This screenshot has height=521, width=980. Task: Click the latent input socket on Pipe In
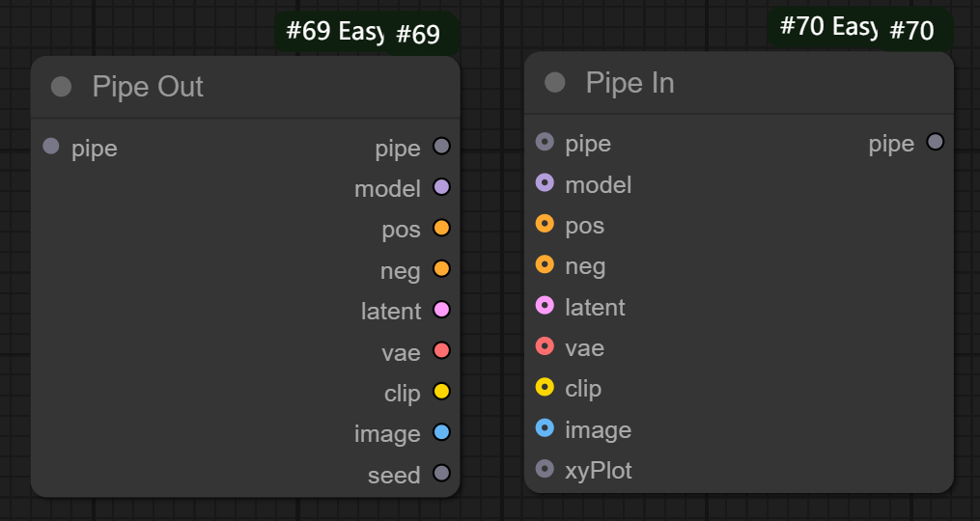545,306
